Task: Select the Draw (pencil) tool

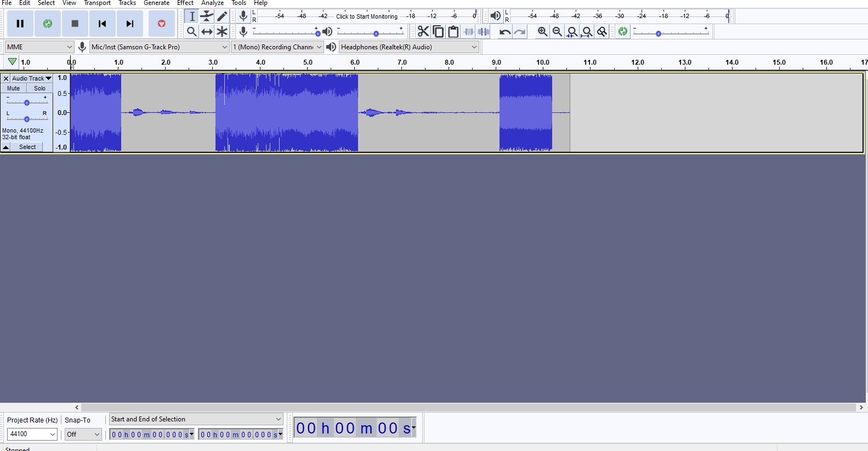Action: pyautogui.click(x=222, y=16)
